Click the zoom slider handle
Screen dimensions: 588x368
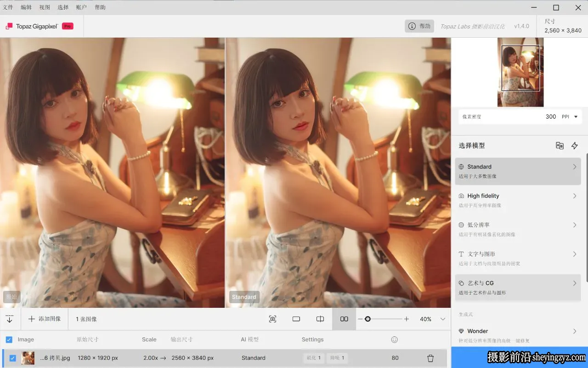click(367, 319)
